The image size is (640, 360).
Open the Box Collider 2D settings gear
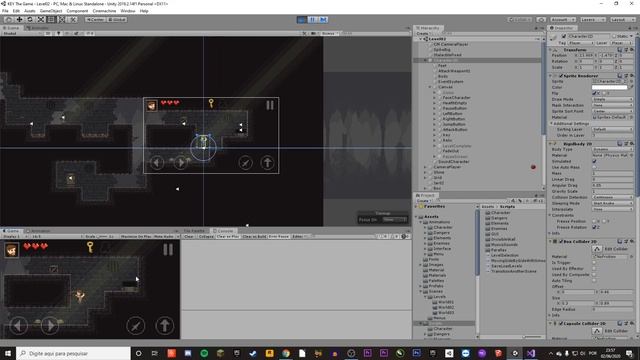point(631,242)
